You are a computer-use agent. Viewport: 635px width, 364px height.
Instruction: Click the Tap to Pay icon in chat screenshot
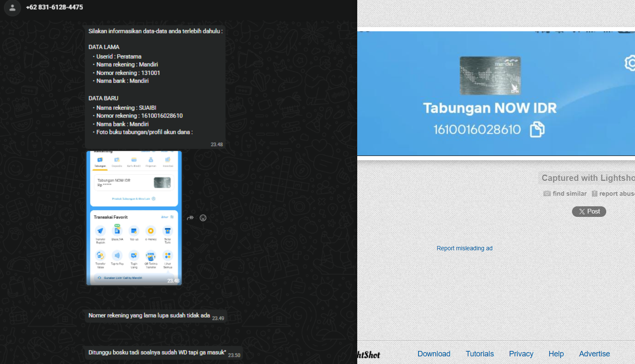click(117, 256)
